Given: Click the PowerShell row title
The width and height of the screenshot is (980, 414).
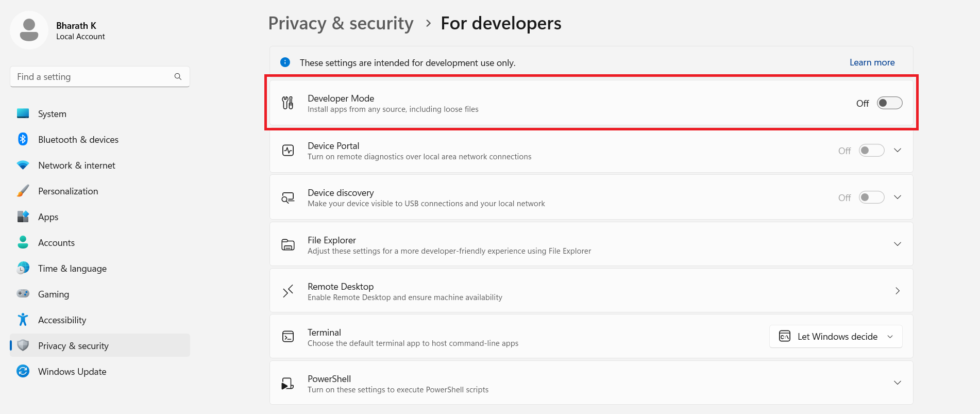Looking at the screenshot, I should click(329, 378).
